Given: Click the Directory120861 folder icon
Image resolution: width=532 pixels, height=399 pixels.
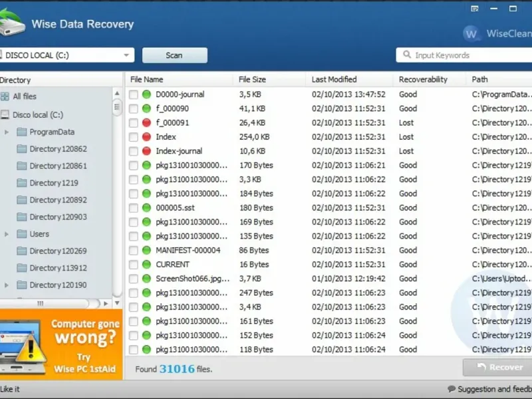Looking at the screenshot, I should (x=22, y=166).
